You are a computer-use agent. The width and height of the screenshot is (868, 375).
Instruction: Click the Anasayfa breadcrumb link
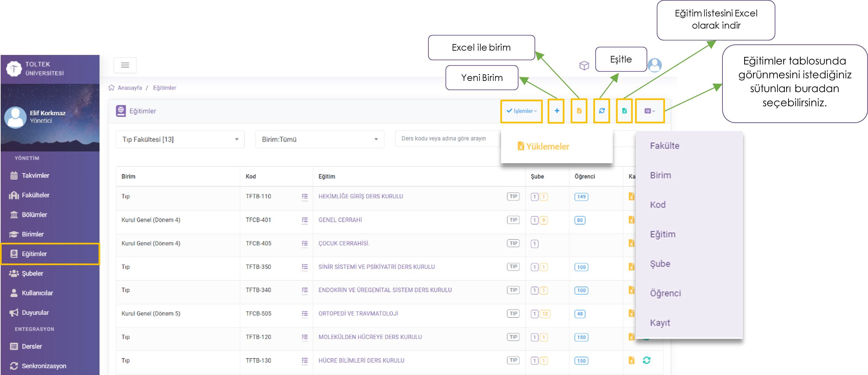click(130, 88)
